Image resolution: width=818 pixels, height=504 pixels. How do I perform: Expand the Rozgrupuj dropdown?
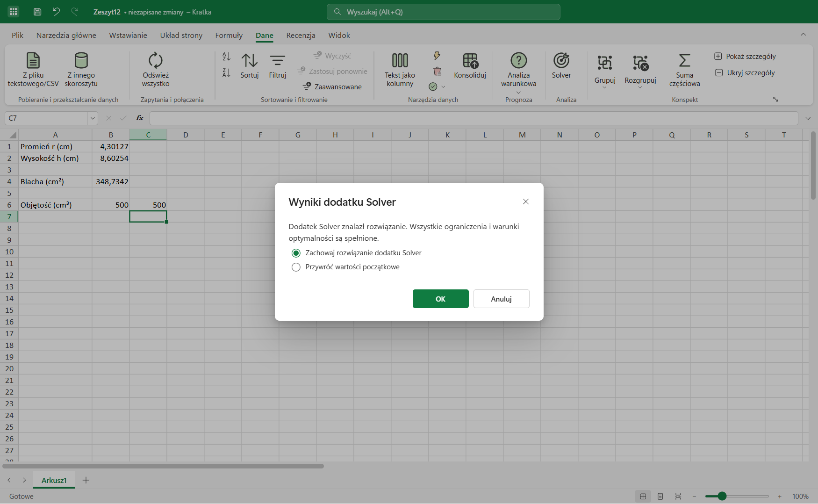click(x=640, y=87)
